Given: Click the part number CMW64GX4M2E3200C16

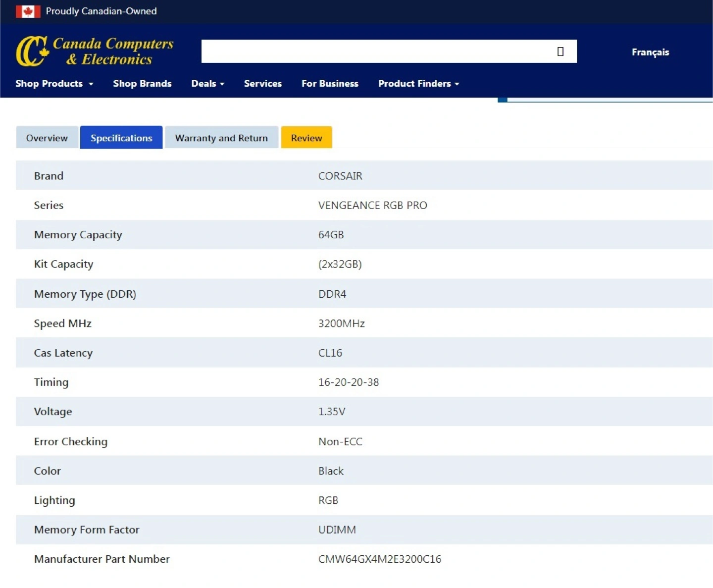Looking at the screenshot, I should tap(379, 559).
